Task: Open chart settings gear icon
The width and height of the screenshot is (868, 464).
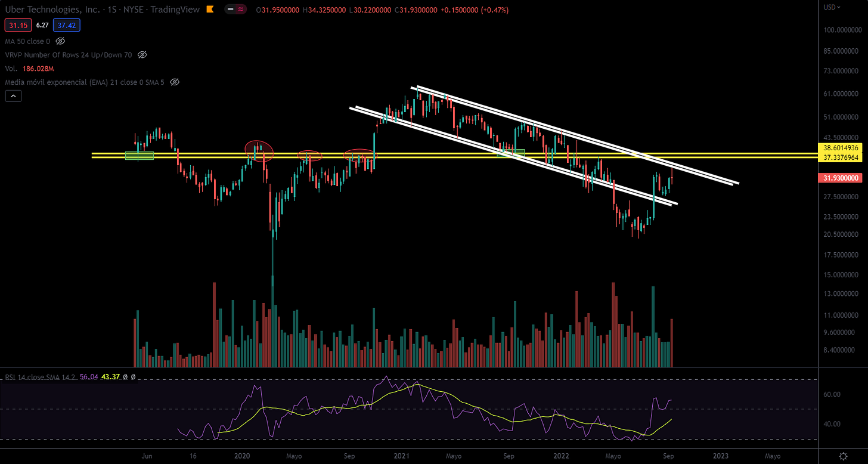Action: pos(844,456)
